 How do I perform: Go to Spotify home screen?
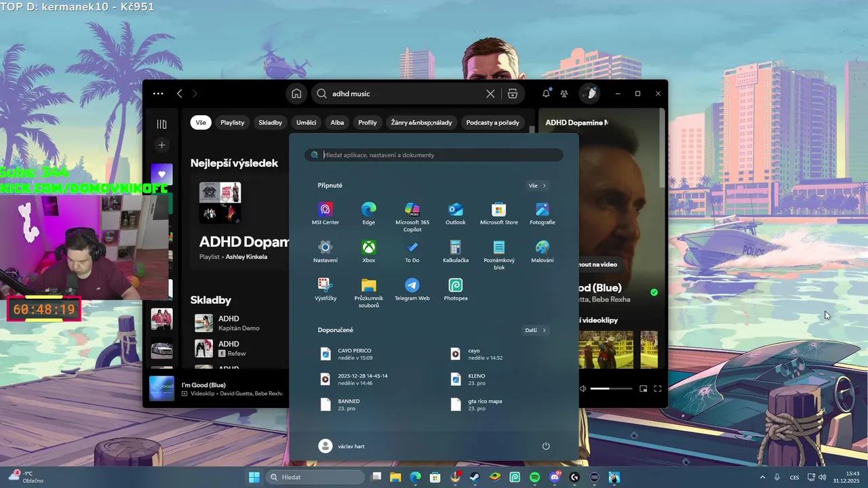(296, 94)
